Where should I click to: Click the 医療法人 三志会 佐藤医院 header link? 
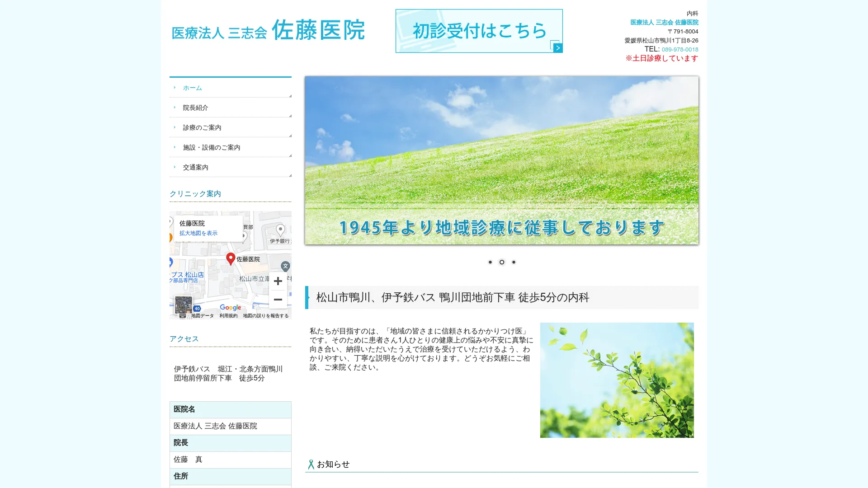(664, 22)
